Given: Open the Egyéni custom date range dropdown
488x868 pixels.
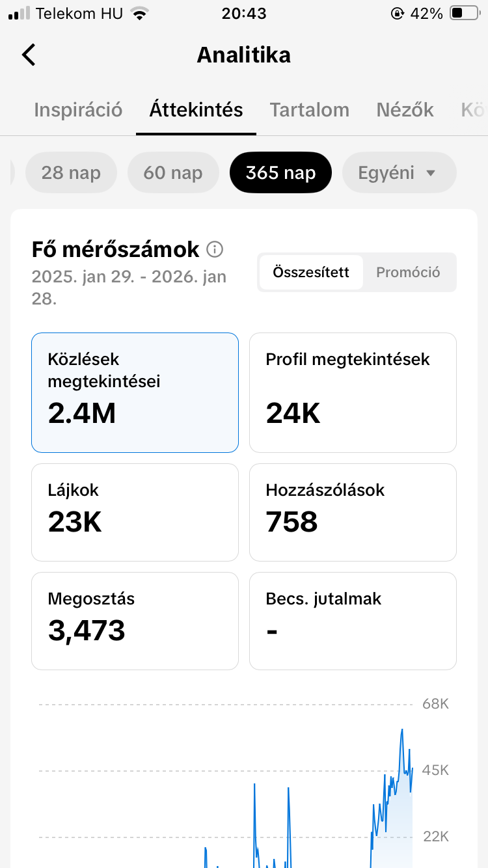Looking at the screenshot, I should click(x=399, y=172).
